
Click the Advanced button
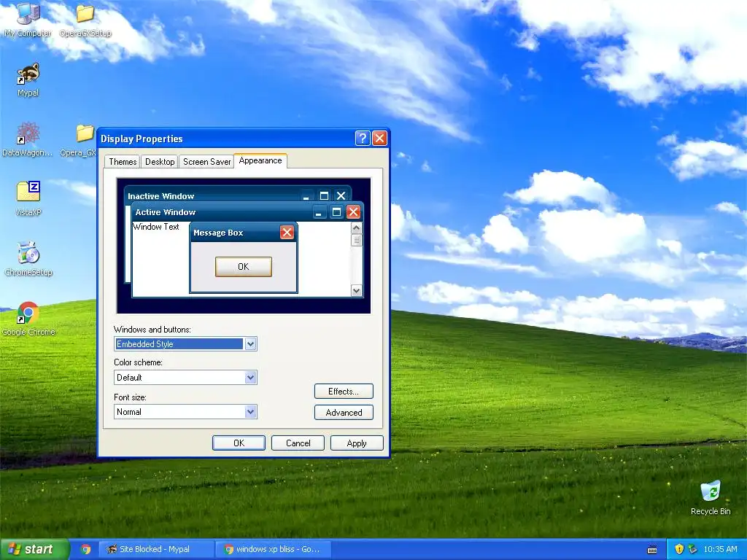click(344, 413)
